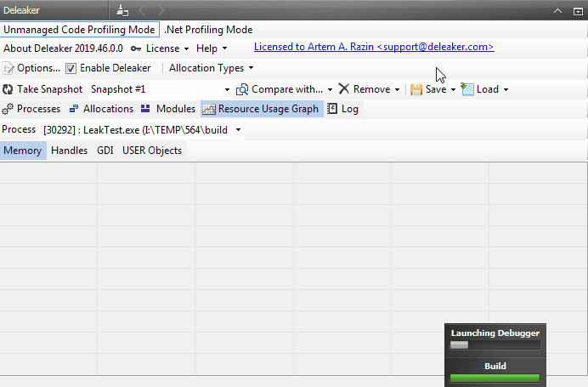Click About Deleaker 2019.46.0.0
Viewport: 588px width, 387px height.
pos(63,48)
